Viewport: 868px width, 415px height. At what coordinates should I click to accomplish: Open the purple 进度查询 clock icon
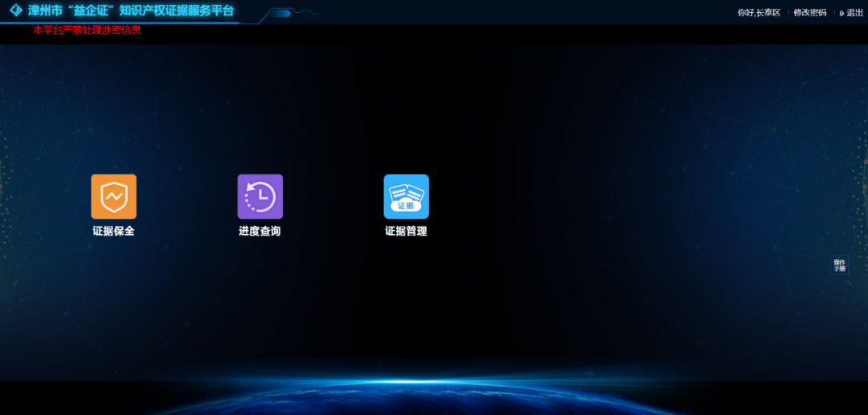(260, 196)
